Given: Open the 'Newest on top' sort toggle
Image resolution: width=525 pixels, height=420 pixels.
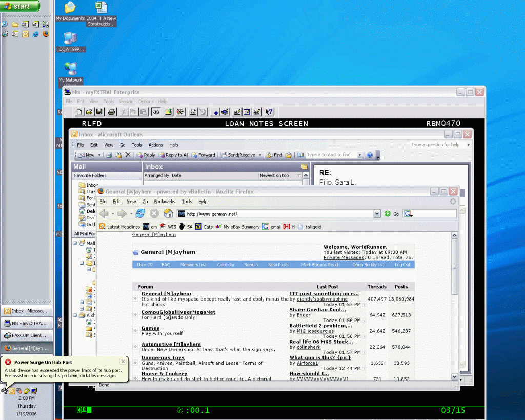Looking at the screenshot, I should 280,175.
